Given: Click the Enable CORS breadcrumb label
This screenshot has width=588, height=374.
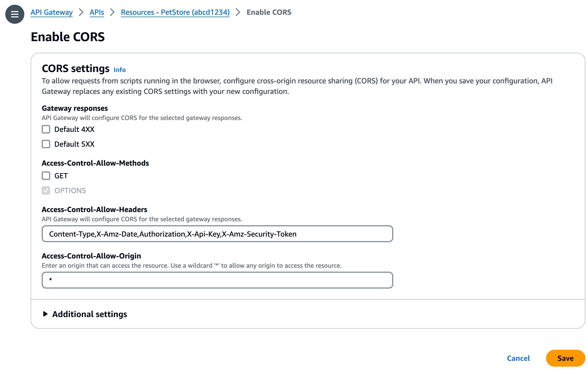Looking at the screenshot, I should click(x=269, y=12).
